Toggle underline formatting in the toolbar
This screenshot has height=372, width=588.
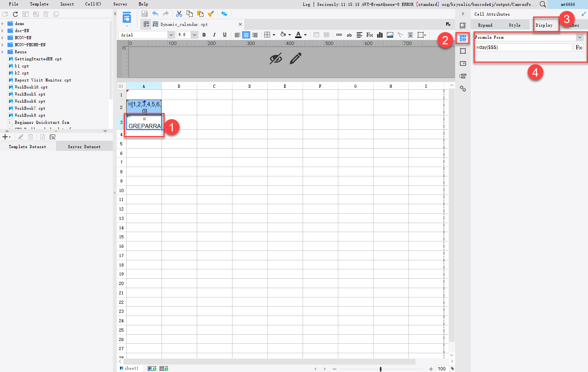tap(224, 34)
